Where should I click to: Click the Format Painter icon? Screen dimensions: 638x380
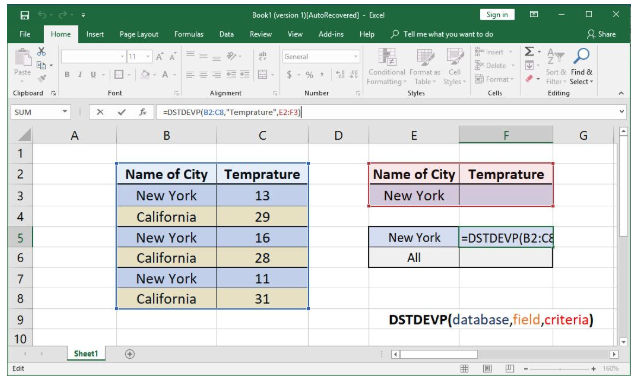42,78
